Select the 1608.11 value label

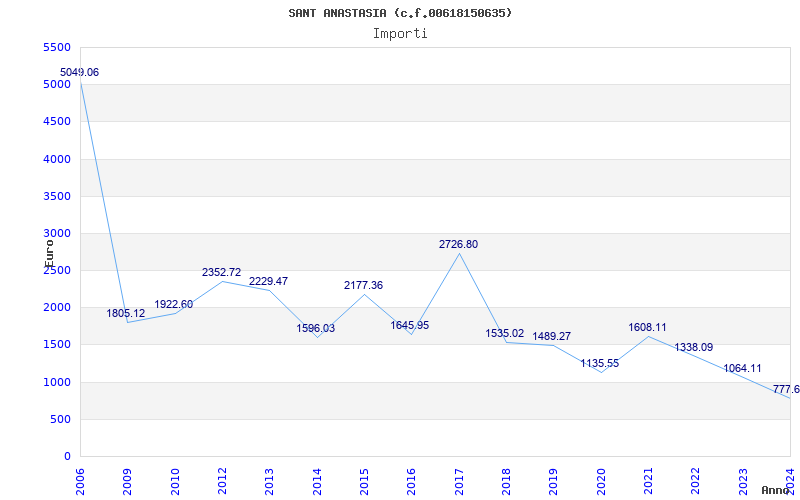pos(648,328)
